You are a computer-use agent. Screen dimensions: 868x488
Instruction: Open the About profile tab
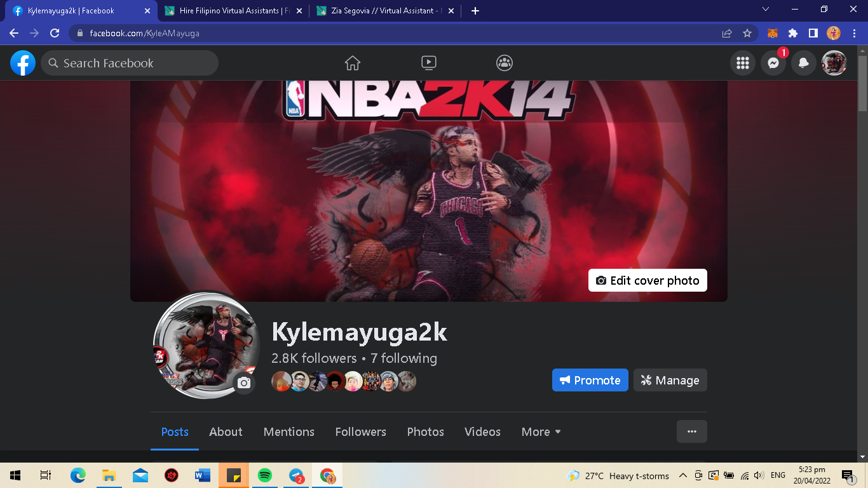pyautogui.click(x=226, y=432)
